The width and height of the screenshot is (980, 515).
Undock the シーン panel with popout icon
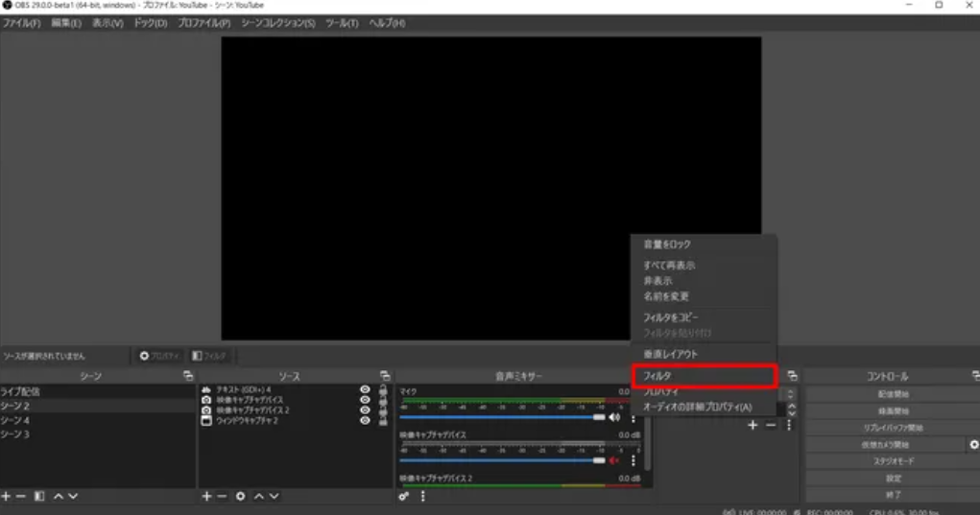[188, 377]
